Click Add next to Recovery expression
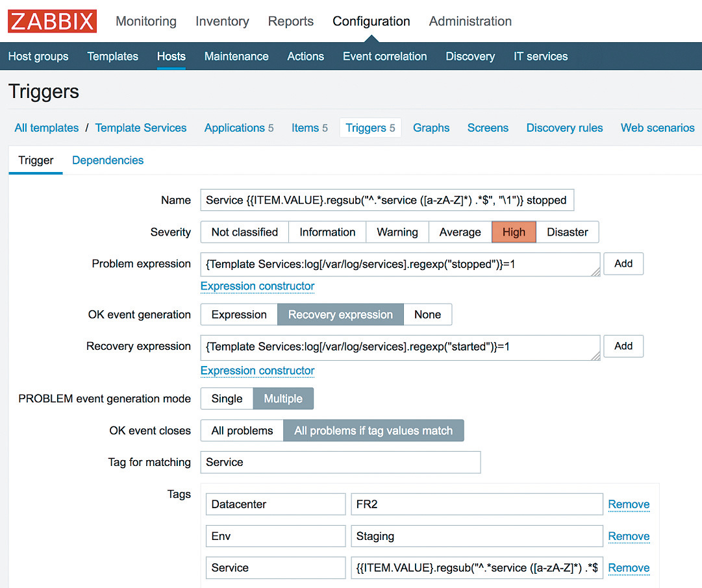 tap(623, 347)
